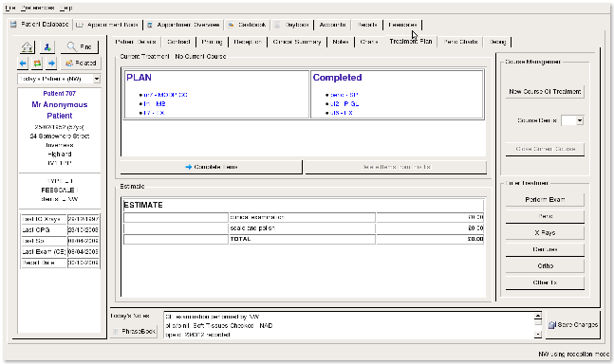Switch to the Recalls tab
Viewport: 614px width, 364px height.
(x=367, y=25)
